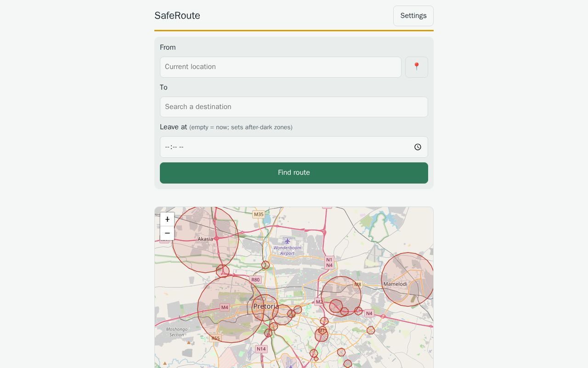Click the Wonderboom Airport label

(x=288, y=250)
